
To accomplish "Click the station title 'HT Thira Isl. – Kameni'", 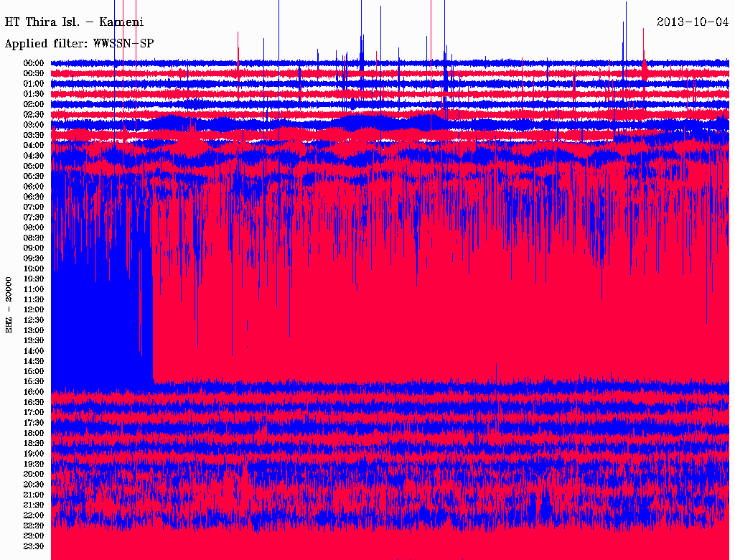I will pos(75,22).
